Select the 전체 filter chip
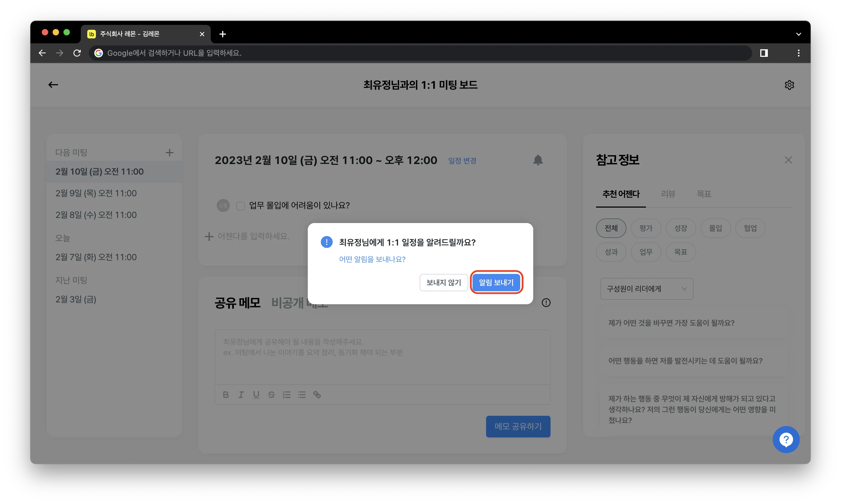841x504 pixels. (611, 228)
